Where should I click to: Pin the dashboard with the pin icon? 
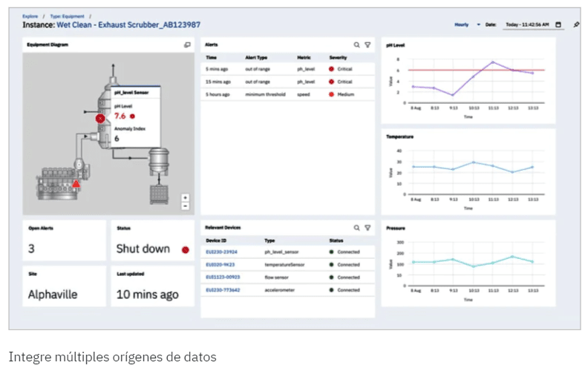click(x=576, y=24)
